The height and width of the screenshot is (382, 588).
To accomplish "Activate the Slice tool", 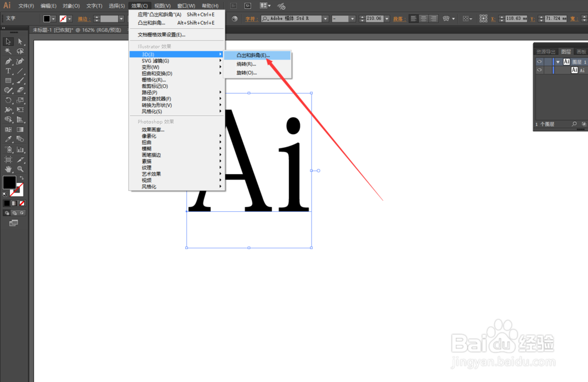I will [x=20, y=160].
